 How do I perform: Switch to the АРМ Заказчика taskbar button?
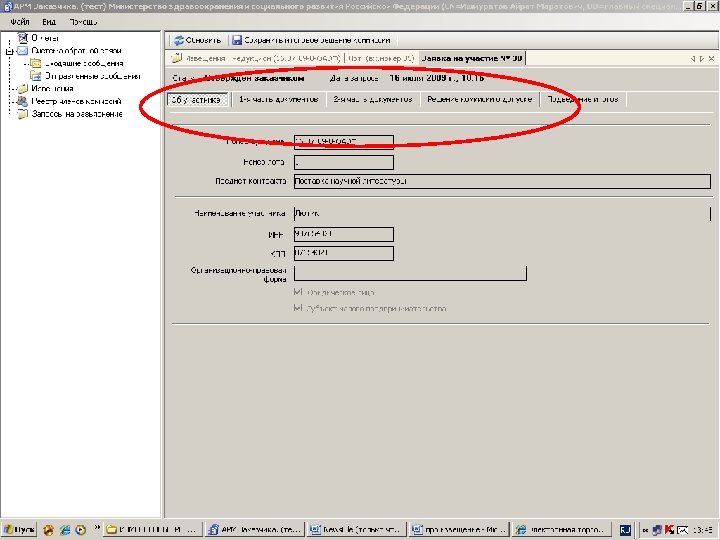[255, 530]
